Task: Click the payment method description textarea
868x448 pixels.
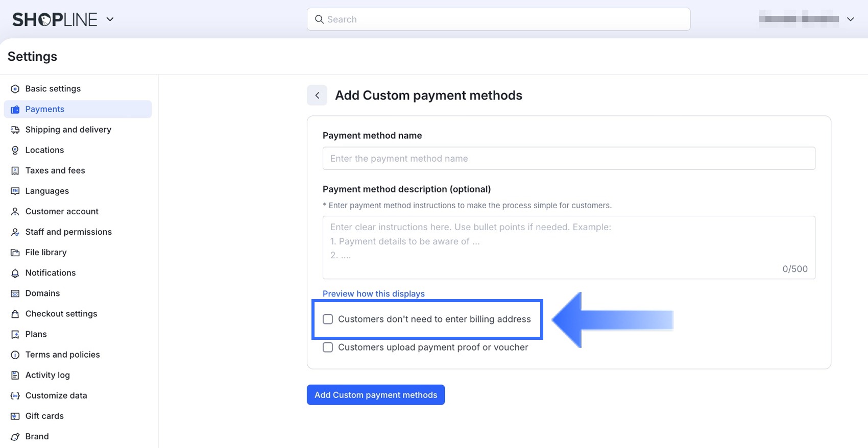Action: (x=569, y=247)
